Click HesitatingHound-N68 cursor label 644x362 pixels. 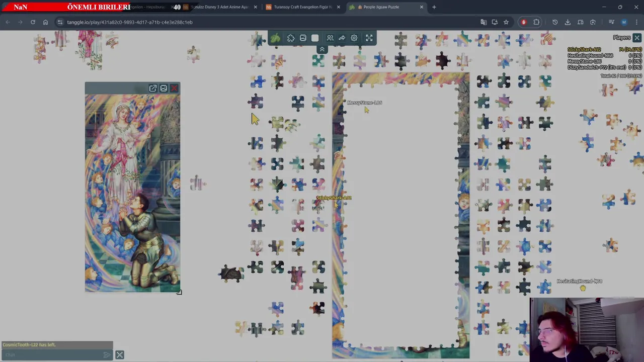[579, 282]
